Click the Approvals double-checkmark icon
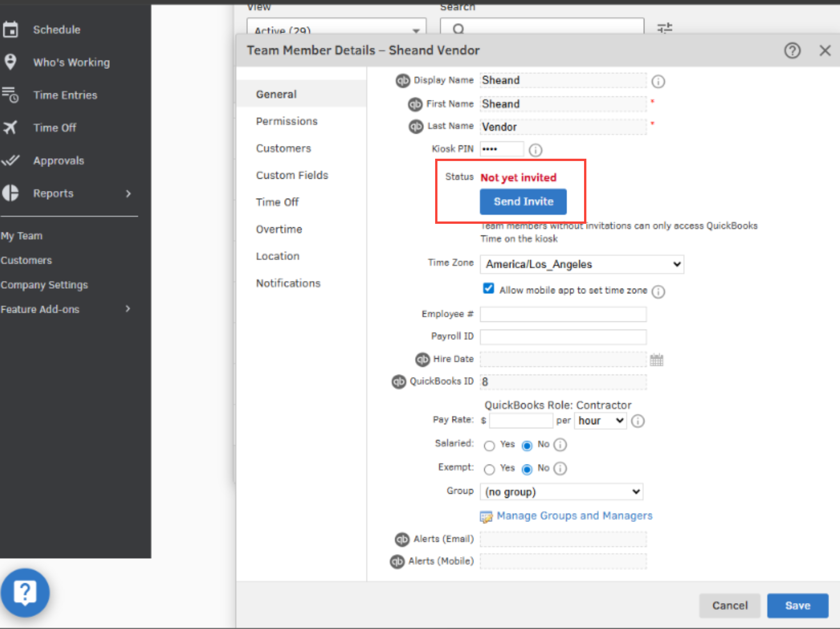The height and width of the screenshot is (629, 840). click(x=10, y=160)
